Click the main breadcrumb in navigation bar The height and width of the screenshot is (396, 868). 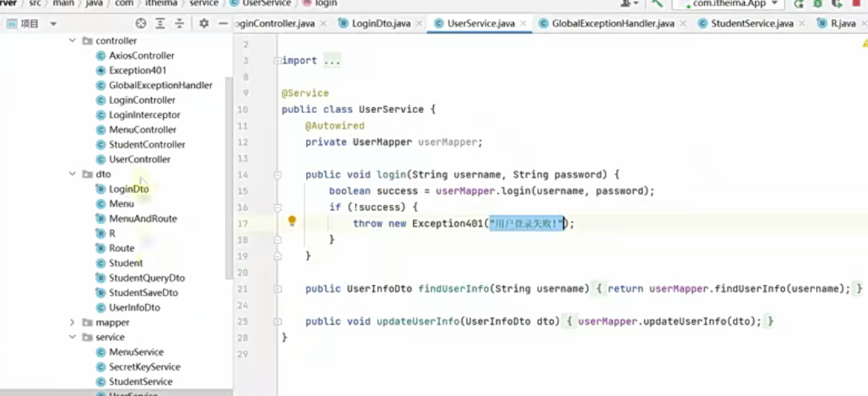(64, 3)
